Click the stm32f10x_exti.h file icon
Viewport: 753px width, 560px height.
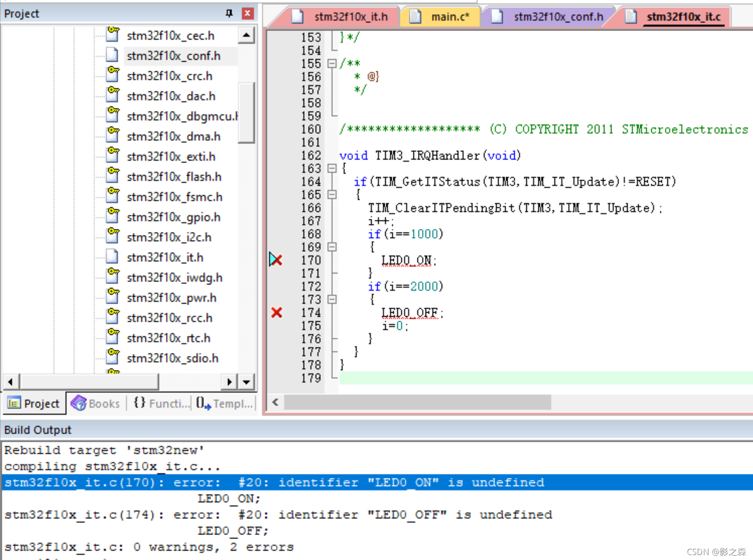click(x=112, y=155)
